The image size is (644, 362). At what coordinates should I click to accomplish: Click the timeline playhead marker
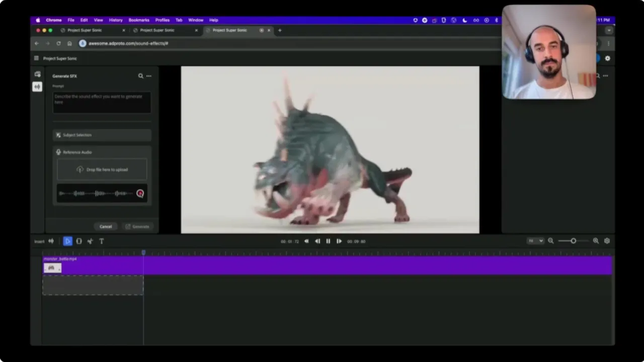click(x=143, y=252)
